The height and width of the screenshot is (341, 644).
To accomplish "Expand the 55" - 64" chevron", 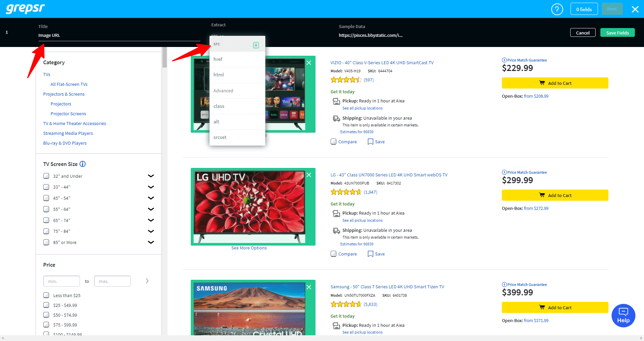I will [x=151, y=209].
